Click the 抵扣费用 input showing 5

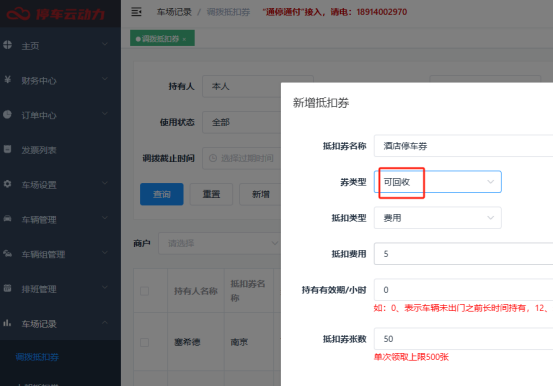pyautogui.click(x=464, y=254)
